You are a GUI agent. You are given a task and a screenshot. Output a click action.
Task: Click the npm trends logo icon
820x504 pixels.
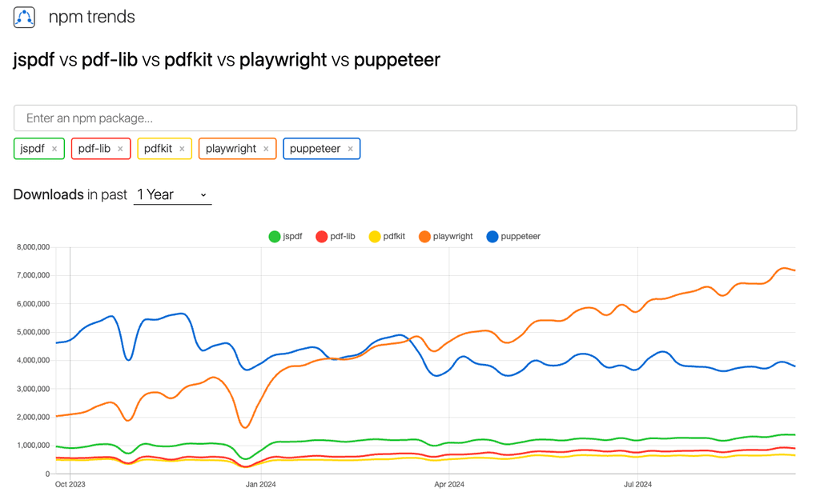pyautogui.click(x=24, y=18)
